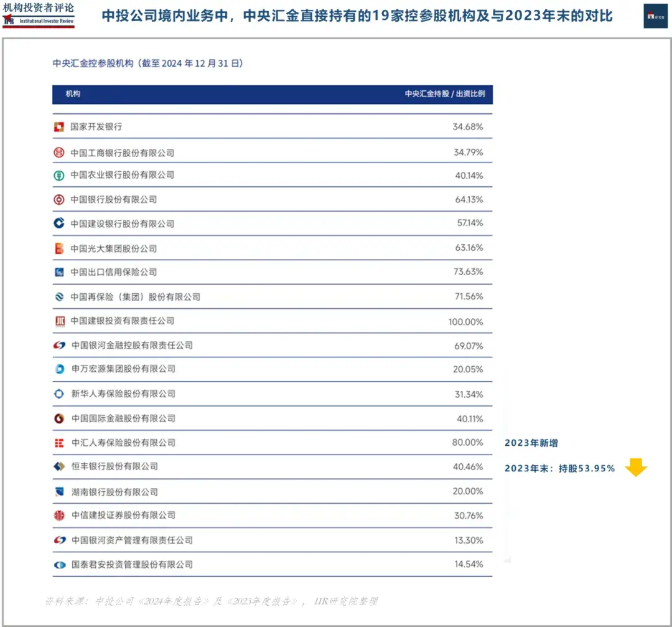The width and height of the screenshot is (672, 627).
Task: Click the 63.16% value for 光大集团
Action: pos(469,248)
